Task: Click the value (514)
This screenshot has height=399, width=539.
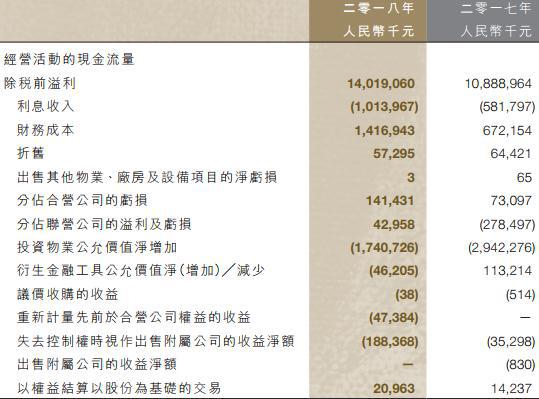Action: coord(520,295)
